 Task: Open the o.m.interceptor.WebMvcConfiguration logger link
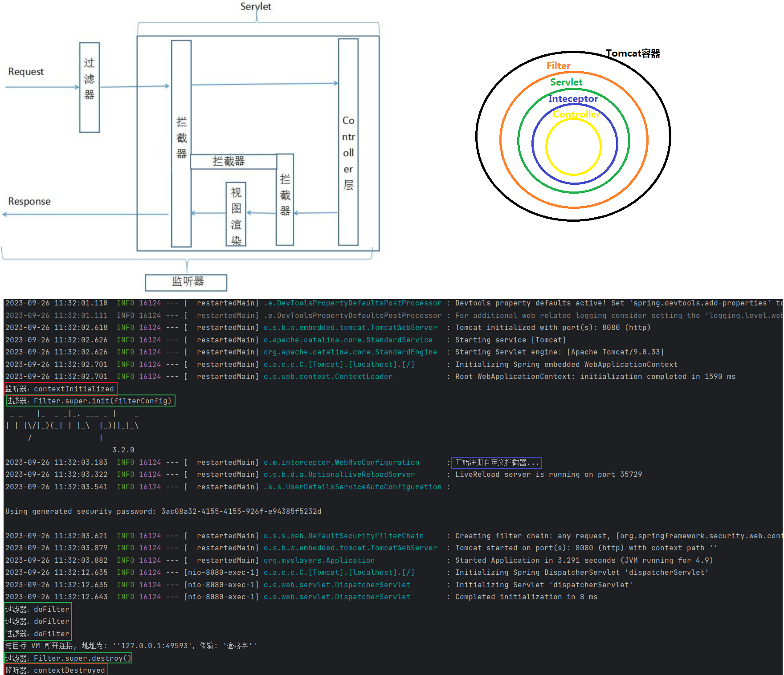pos(341,463)
